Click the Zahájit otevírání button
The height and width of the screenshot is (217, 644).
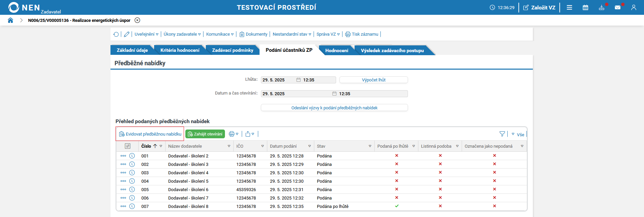(205, 134)
